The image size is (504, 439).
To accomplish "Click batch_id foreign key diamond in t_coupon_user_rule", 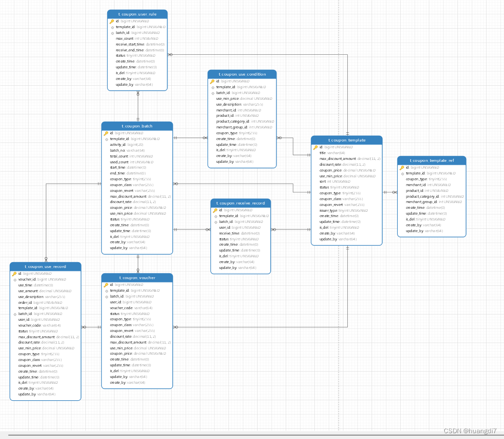I will [x=112, y=33].
